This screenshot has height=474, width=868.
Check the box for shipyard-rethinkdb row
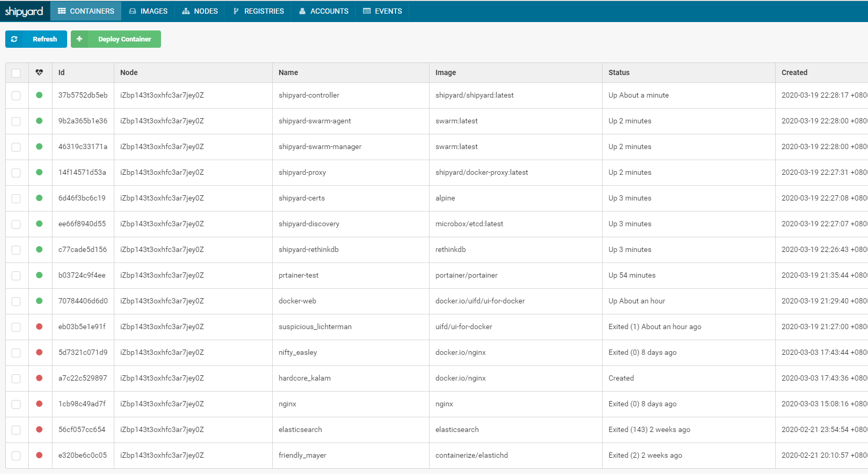[16, 250]
